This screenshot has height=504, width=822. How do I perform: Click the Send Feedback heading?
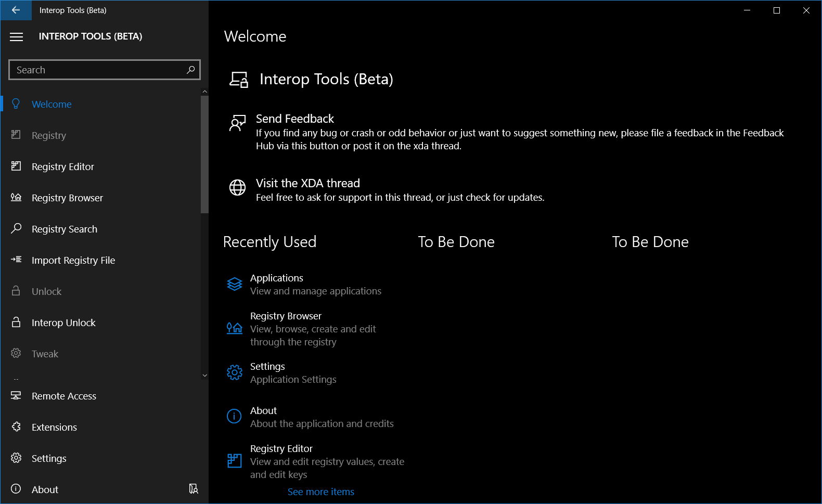click(295, 119)
